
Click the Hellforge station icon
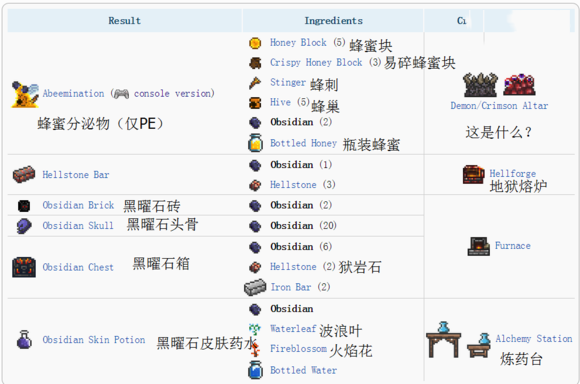pos(473,175)
